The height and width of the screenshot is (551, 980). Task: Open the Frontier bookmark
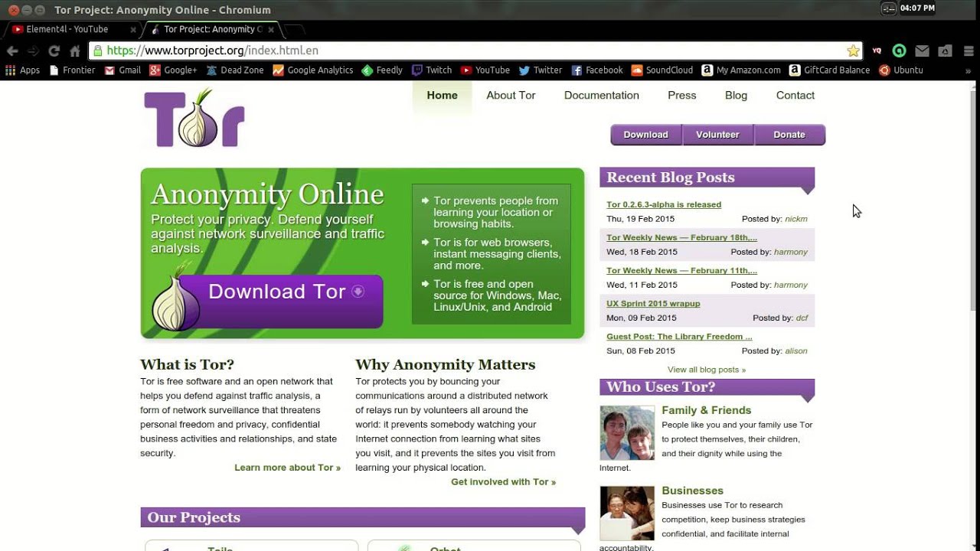coord(72,70)
